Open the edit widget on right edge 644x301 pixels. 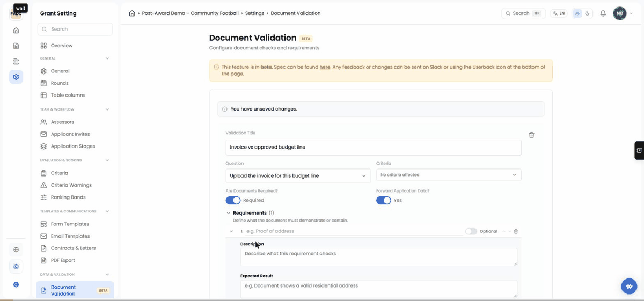tap(639, 150)
